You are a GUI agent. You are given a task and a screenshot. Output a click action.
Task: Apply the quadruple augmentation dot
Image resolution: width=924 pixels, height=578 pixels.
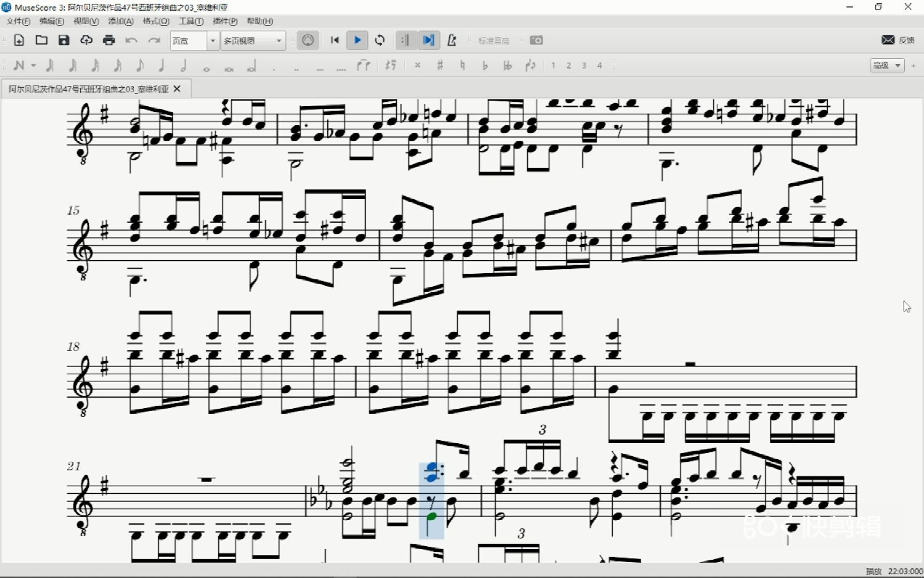pyautogui.click(x=341, y=69)
